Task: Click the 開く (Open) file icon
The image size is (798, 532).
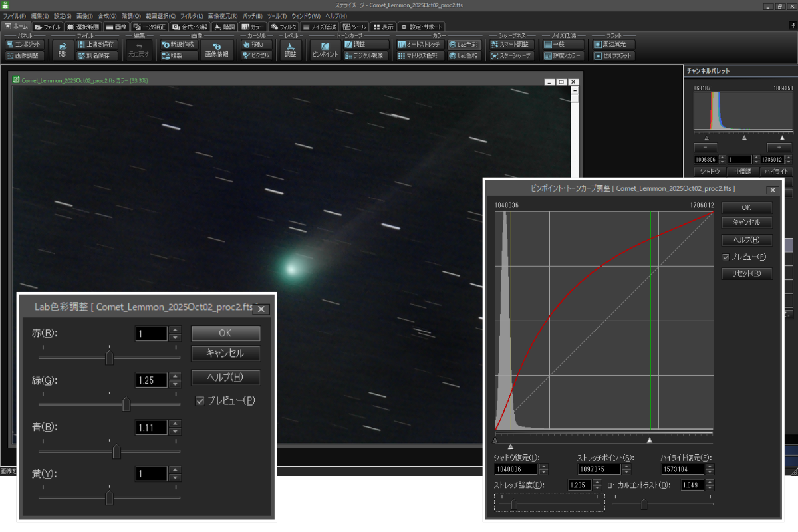Action: coord(63,50)
